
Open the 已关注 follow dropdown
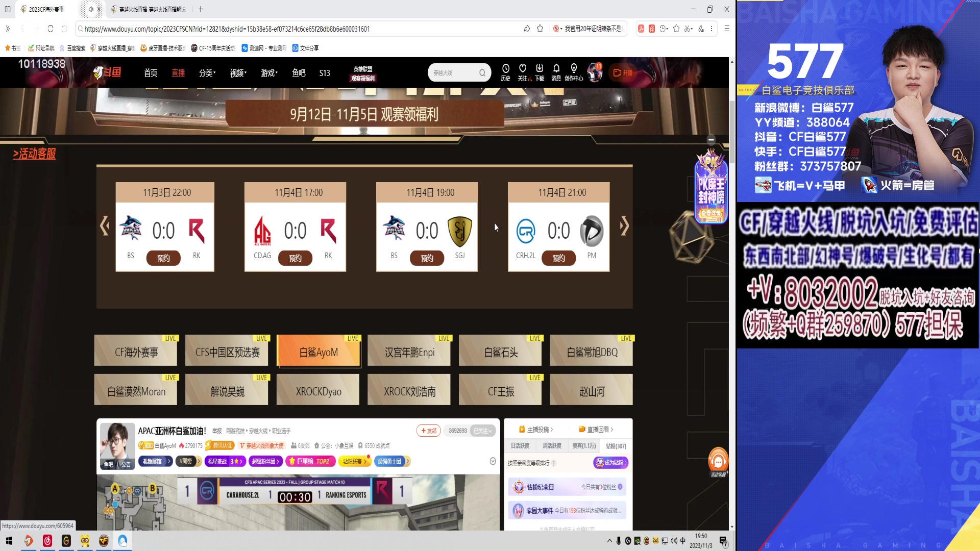click(x=483, y=431)
